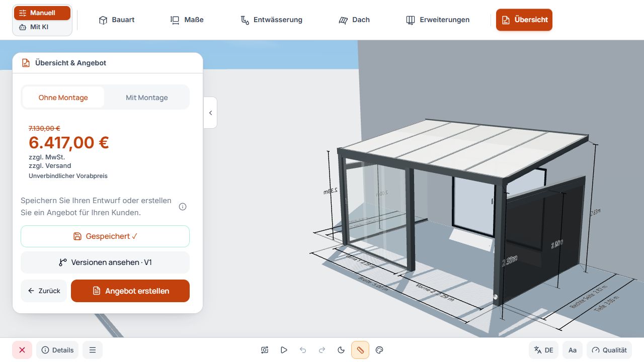Go to the Entwässerung step
Image resolution: width=644 pixels, height=362 pixels.
coord(271,20)
